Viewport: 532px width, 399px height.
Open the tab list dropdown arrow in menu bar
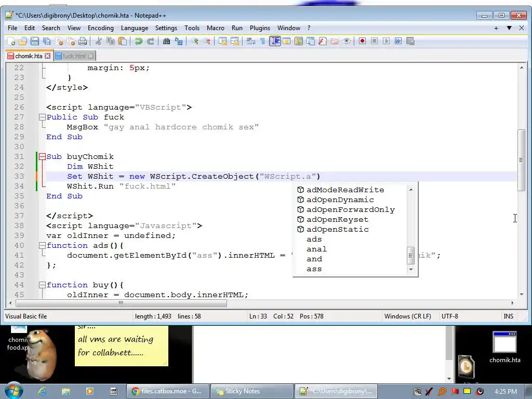tap(509, 28)
